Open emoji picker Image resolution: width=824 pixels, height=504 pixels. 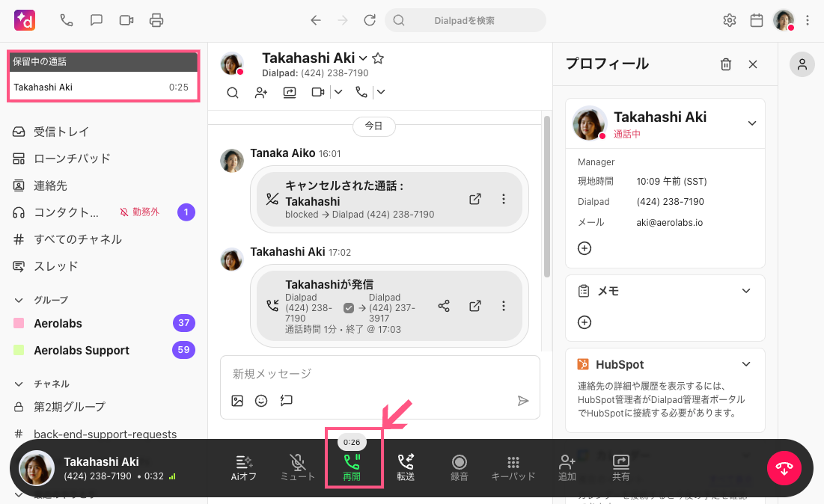pos(261,401)
